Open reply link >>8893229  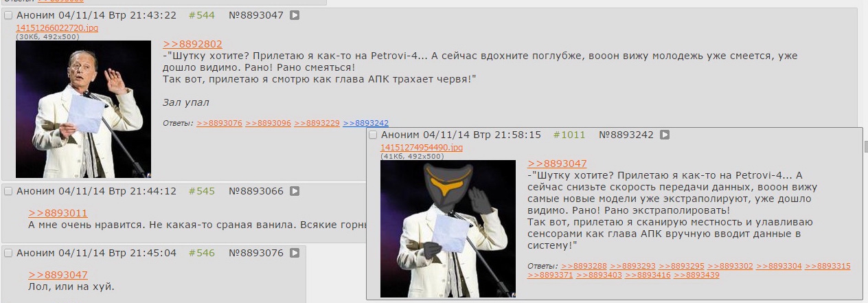317,123
